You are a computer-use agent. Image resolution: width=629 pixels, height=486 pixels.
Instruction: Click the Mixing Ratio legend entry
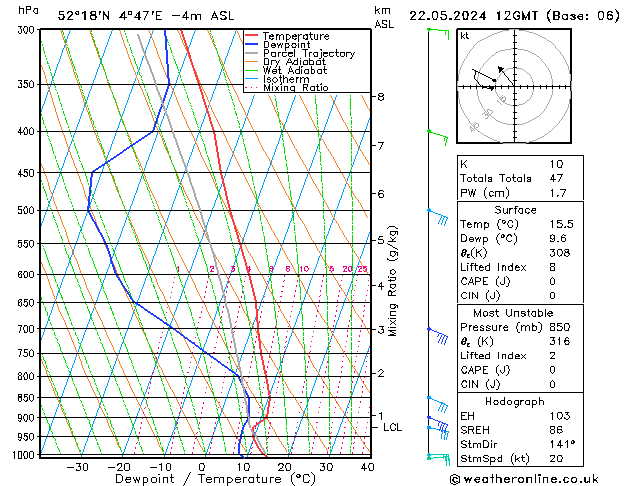(287, 87)
